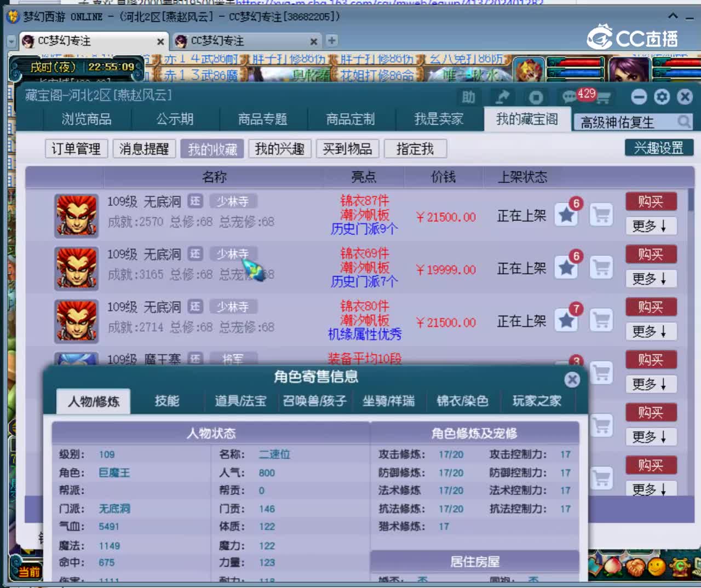Click the favorite star for ¥19999 row
This screenshot has width=701, height=588.
[x=566, y=268]
